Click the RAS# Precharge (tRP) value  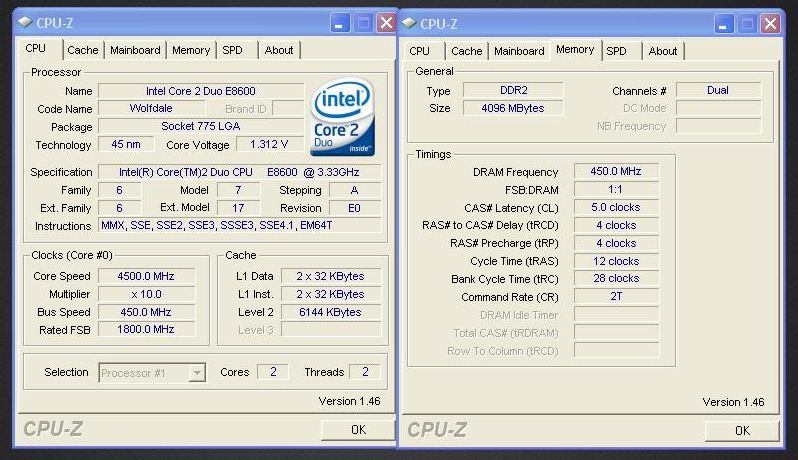point(616,243)
